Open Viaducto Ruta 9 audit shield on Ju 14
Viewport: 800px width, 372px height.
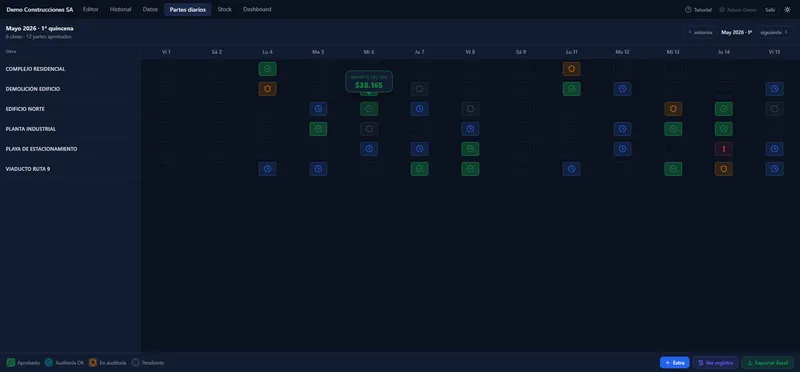coord(723,169)
